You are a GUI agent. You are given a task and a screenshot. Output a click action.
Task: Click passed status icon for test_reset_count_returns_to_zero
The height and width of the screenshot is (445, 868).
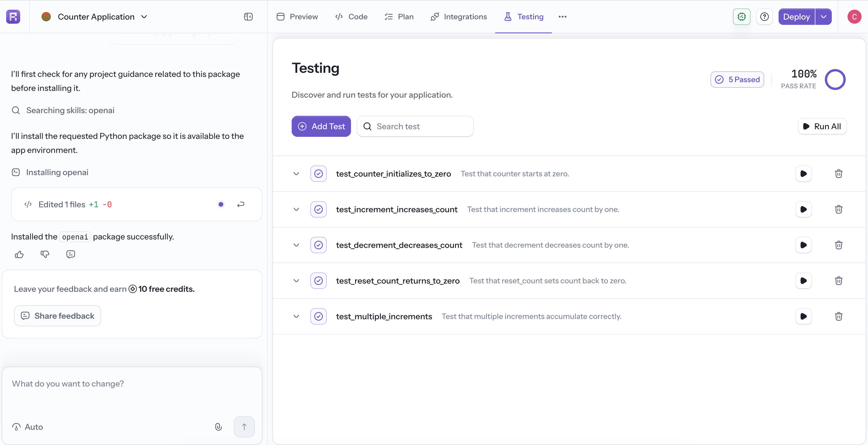[x=319, y=281]
